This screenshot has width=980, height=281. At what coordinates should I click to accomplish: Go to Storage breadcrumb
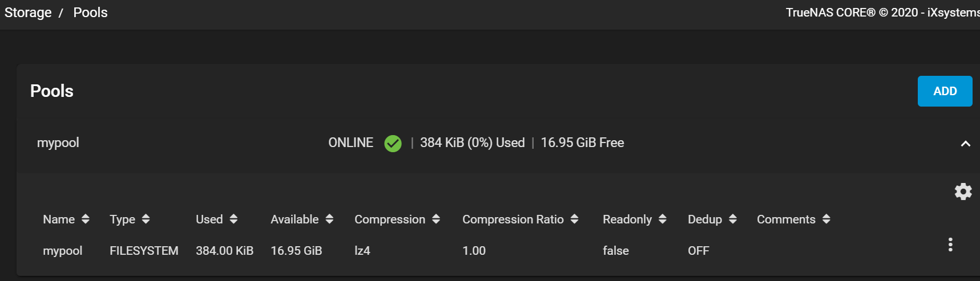click(28, 13)
